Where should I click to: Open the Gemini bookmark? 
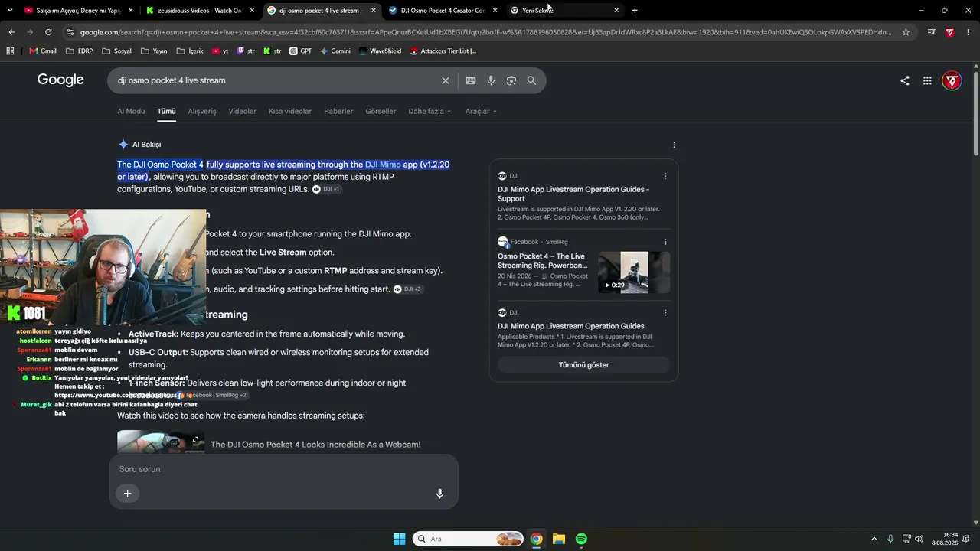(x=335, y=51)
